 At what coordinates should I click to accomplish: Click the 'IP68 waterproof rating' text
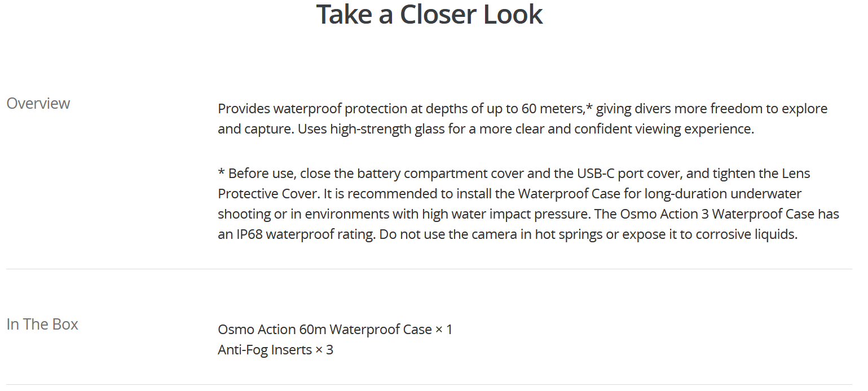305,234
